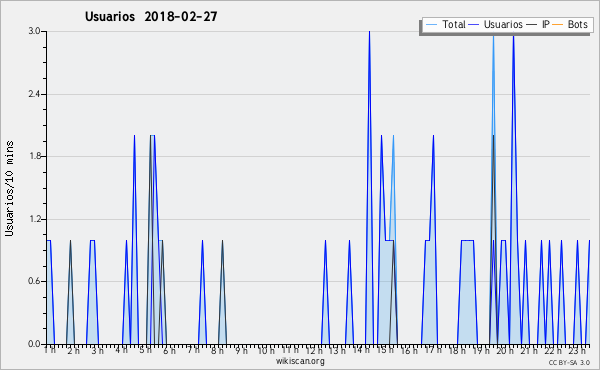Click the IP legend entry
600x370 pixels.
538,25
